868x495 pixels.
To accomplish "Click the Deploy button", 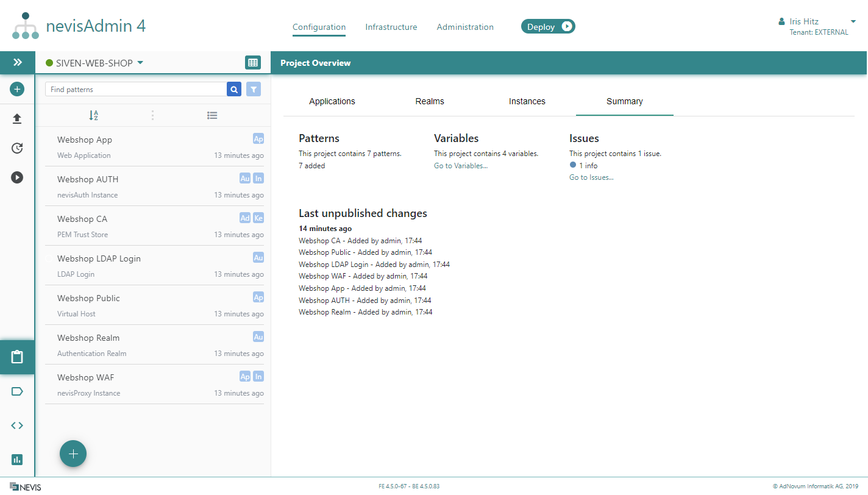I will (548, 26).
